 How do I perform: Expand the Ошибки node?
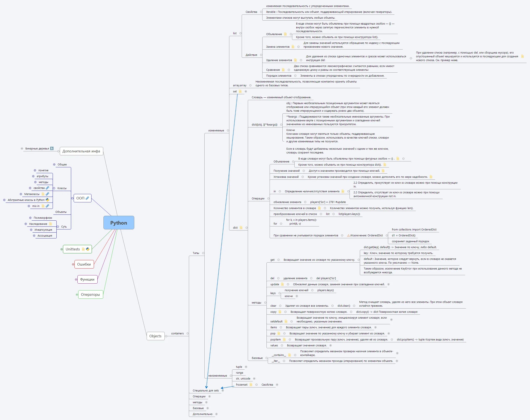click(73, 264)
